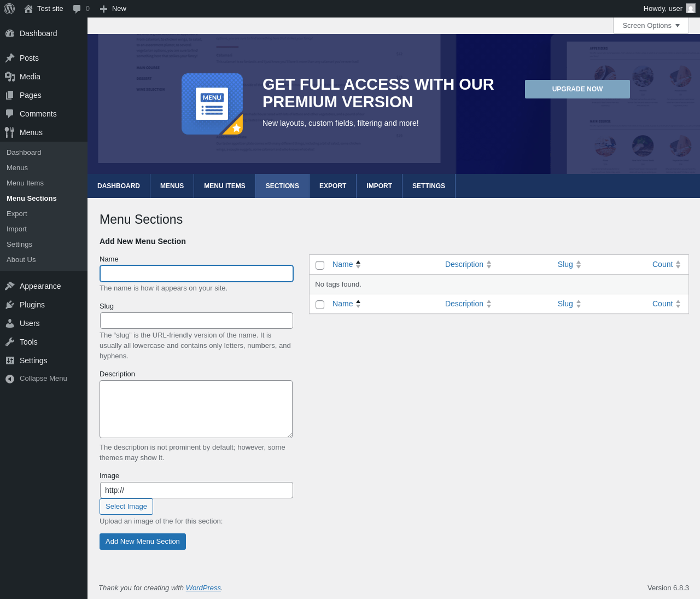Viewport: 700px width, 599px height.
Task: Sort by Slug in the table header
Action: 565,265
